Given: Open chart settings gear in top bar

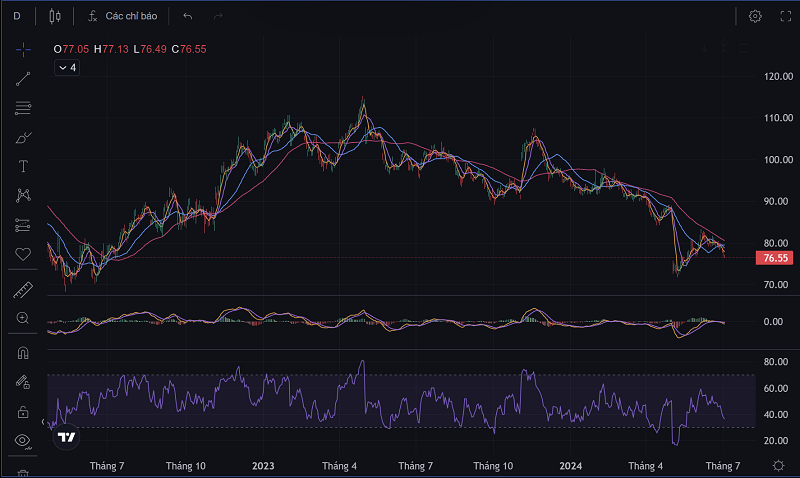Looking at the screenshot, I should pyautogui.click(x=755, y=16).
